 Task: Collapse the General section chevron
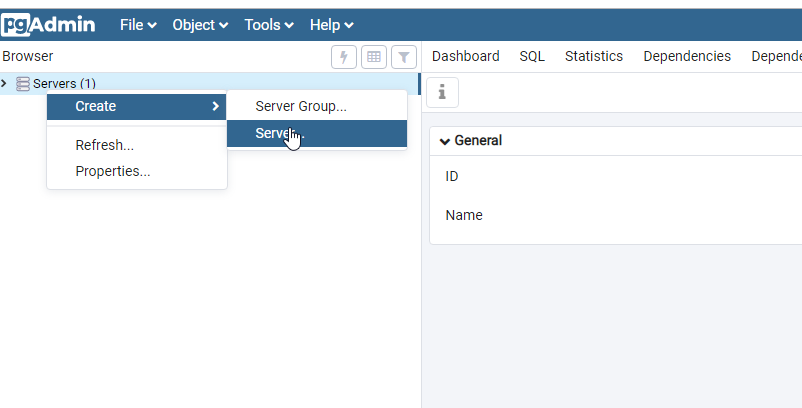click(x=445, y=141)
